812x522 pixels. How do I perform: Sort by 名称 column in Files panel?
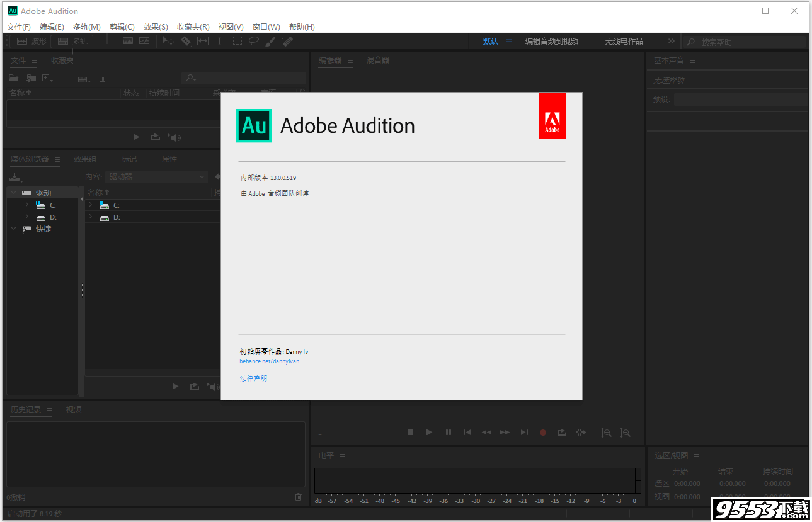(x=20, y=93)
